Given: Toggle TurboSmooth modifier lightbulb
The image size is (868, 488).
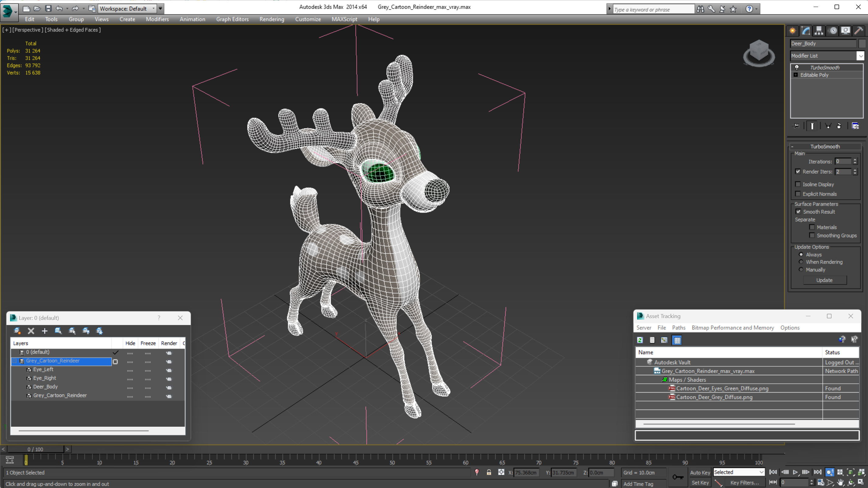Looking at the screenshot, I should (797, 67).
